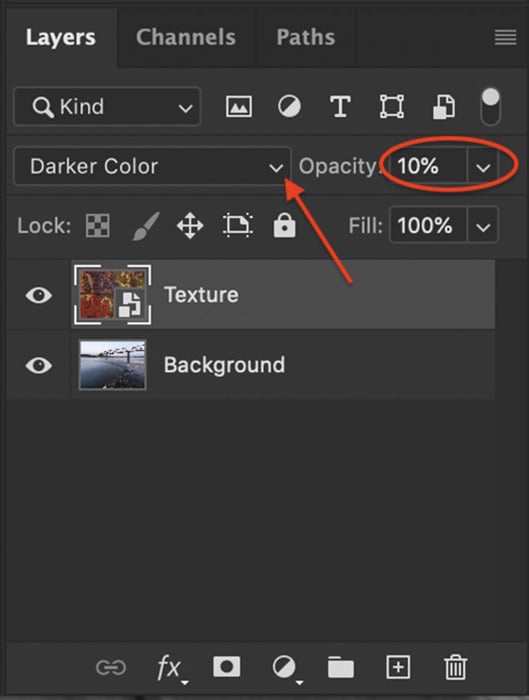Click the Fill value field showing 100%
529x700 pixels.
click(429, 225)
